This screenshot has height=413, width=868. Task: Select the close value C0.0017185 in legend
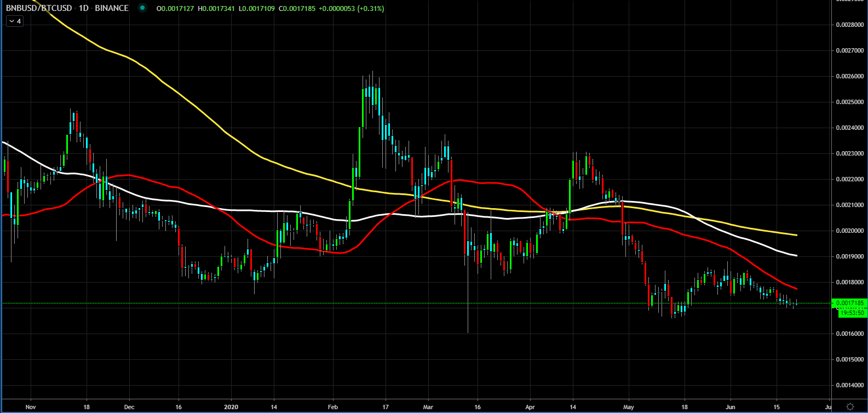[297, 9]
